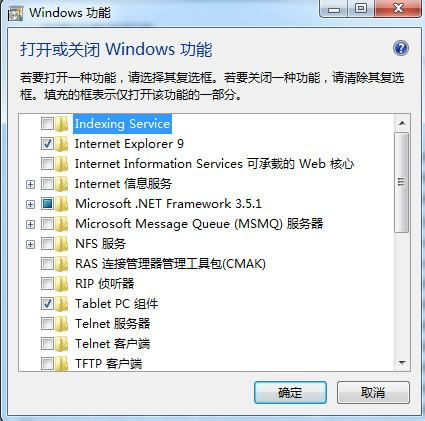Toggle the Microsoft .NET Framework 3.5.1 checkbox
425x421 pixels.
tap(47, 204)
